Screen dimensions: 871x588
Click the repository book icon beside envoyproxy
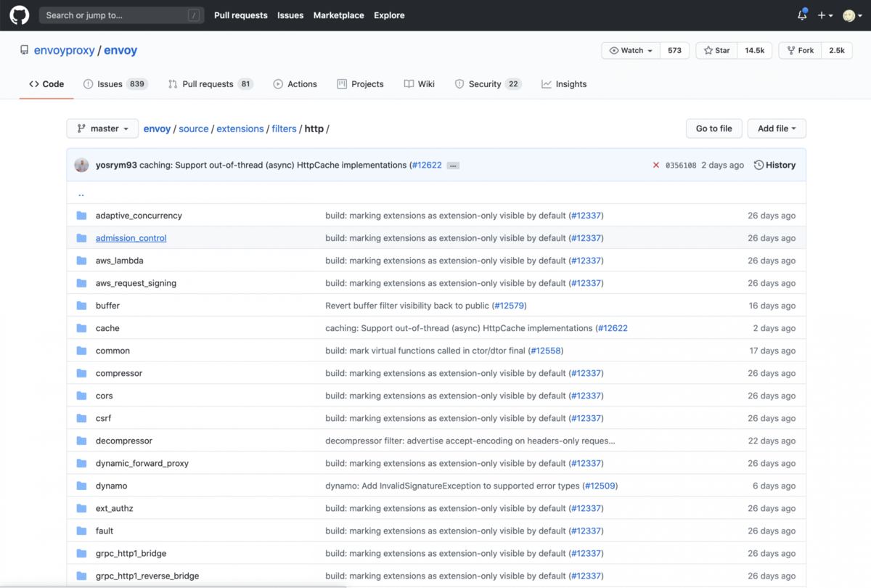24,51
